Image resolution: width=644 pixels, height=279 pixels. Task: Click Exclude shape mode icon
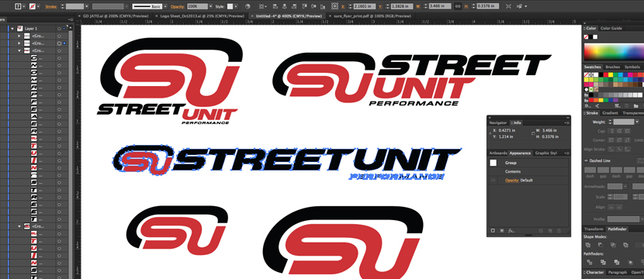pyautogui.click(x=625, y=245)
